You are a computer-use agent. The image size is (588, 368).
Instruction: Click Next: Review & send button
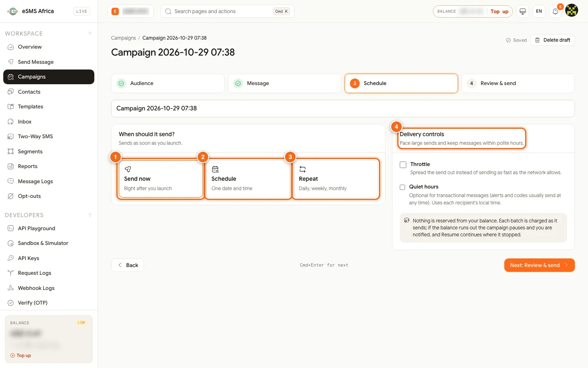click(x=539, y=265)
